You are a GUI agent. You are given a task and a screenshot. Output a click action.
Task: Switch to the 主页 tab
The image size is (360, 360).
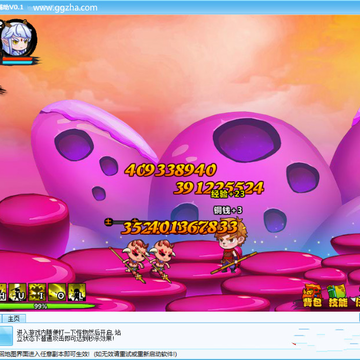[14, 319]
